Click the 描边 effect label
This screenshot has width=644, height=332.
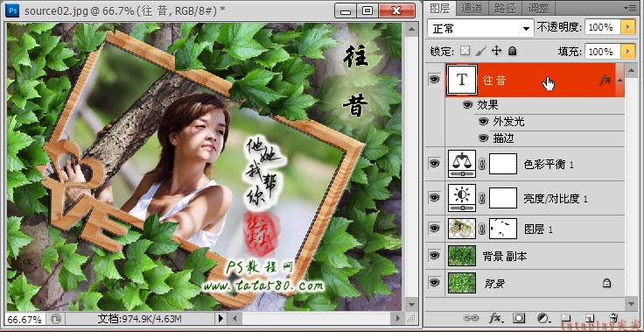(x=503, y=138)
